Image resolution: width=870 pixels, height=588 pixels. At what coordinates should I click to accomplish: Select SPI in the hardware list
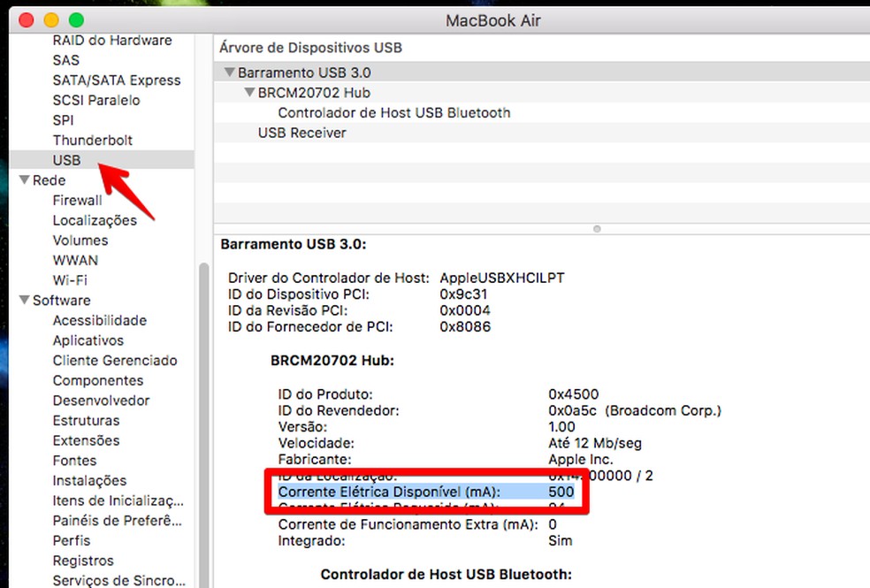pyautogui.click(x=63, y=119)
